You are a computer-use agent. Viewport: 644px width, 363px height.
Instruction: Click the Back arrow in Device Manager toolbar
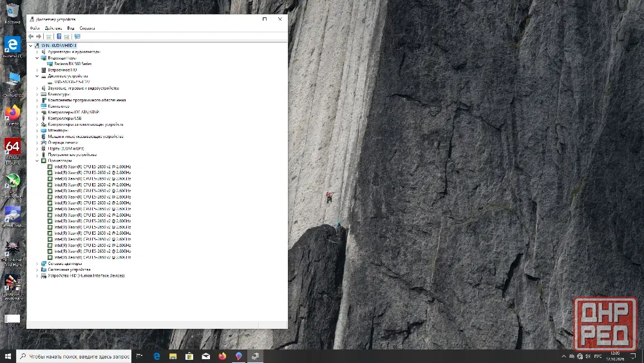31,37
